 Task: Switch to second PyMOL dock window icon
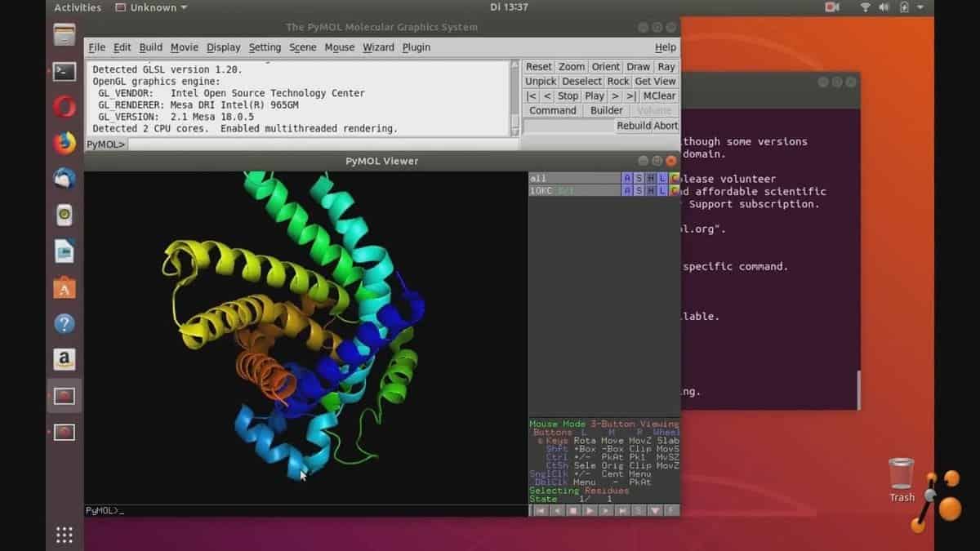click(65, 432)
